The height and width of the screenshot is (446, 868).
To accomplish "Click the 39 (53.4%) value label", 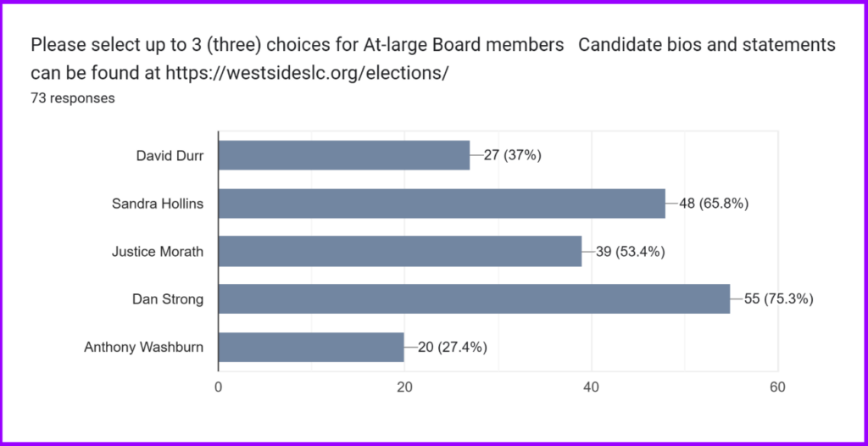I will pos(630,252).
